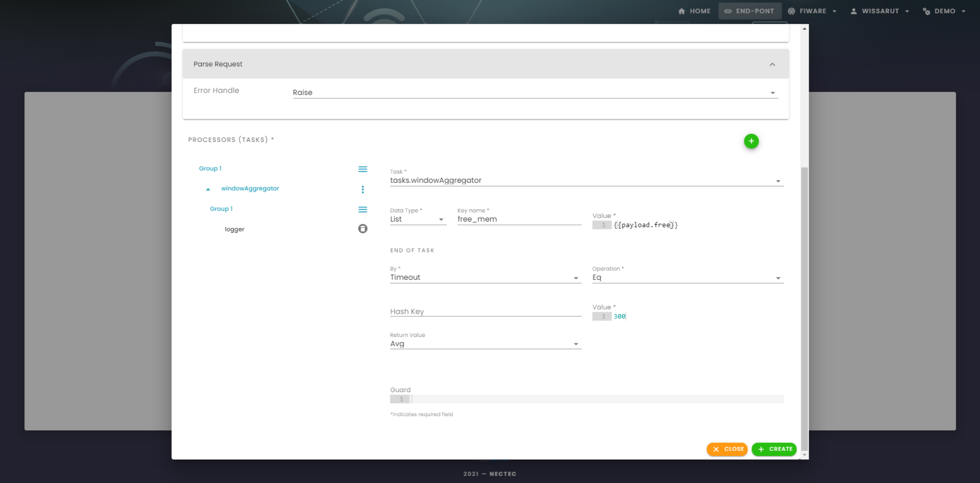Open windowAggregator three-dot options menu
This screenshot has width=980, height=483.
pyautogui.click(x=363, y=190)
